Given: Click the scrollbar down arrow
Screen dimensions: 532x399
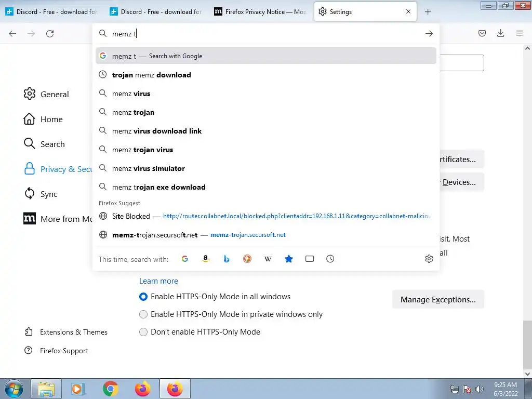Looking at the screenshot, I should coord(527,374).
